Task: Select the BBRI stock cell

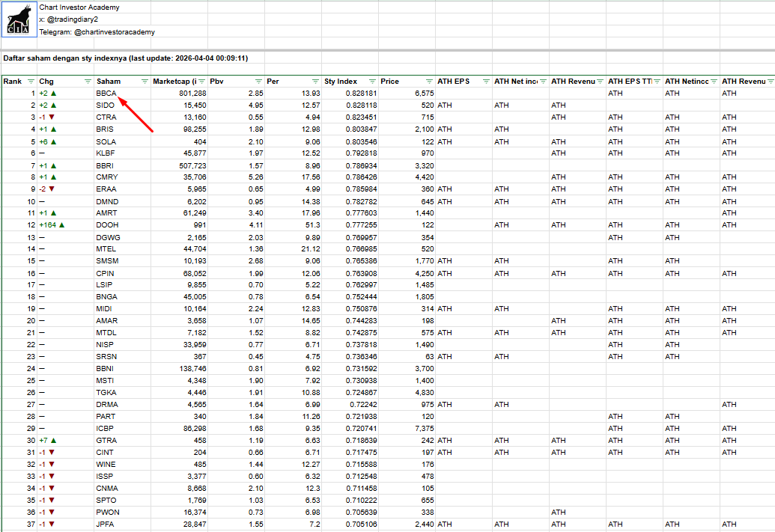Action: pos(123,165)
